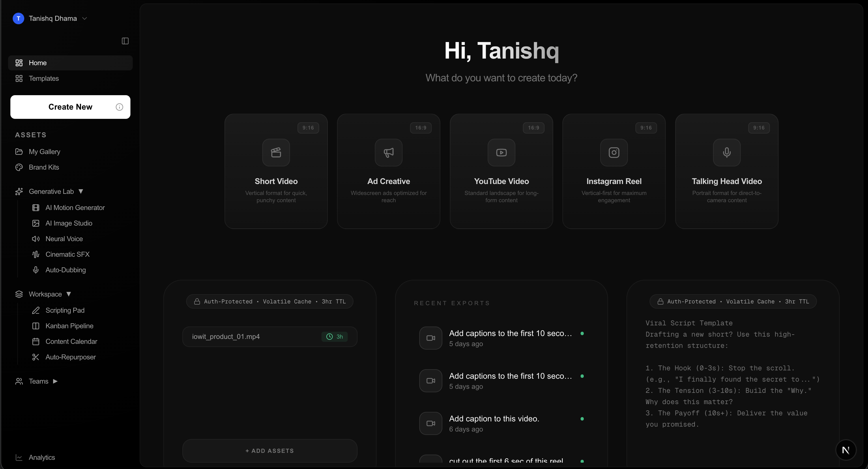Click the Talking Head microphone icon
868x469 pixels.
pyautogui.click(x=727, y=152)
